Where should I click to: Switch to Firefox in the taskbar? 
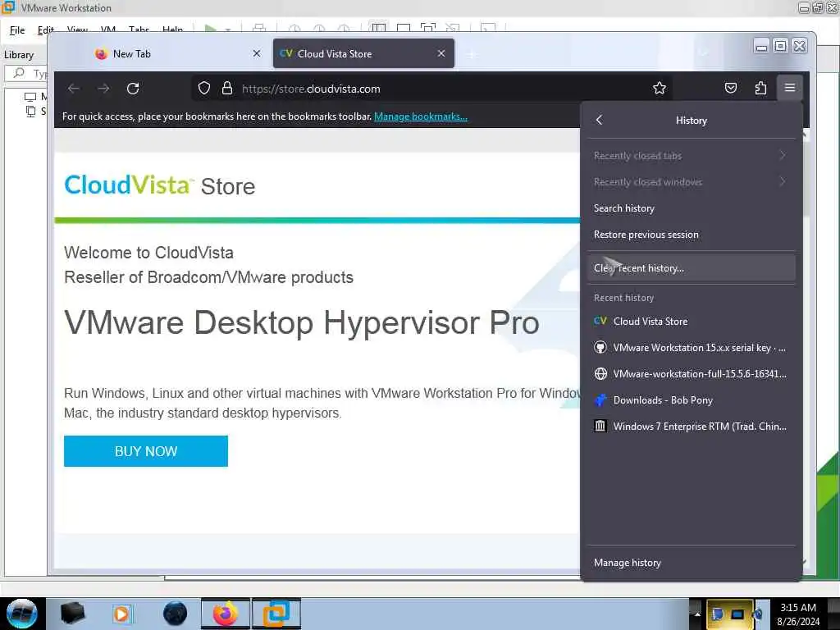tap(226, 614)
